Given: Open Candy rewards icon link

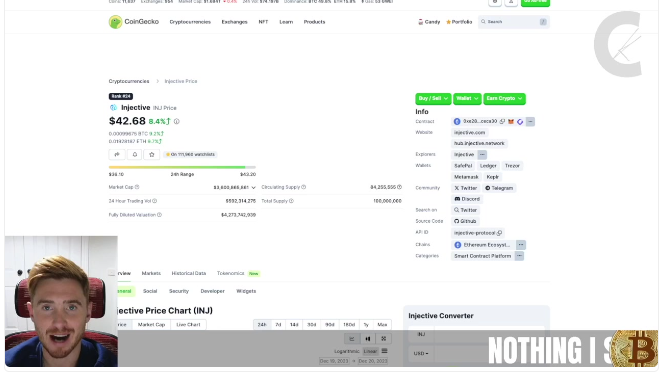Looking at the screenshot, I should tap(429, 22).
